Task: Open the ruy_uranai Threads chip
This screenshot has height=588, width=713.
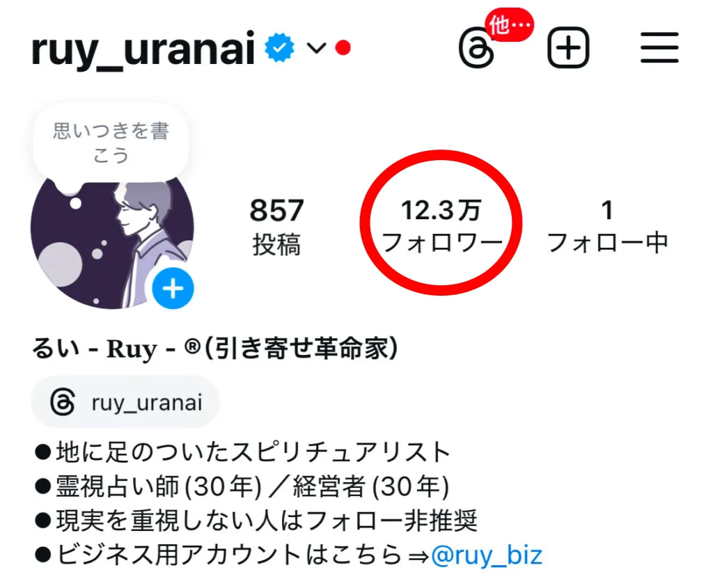Action: [x=125, y=402]
